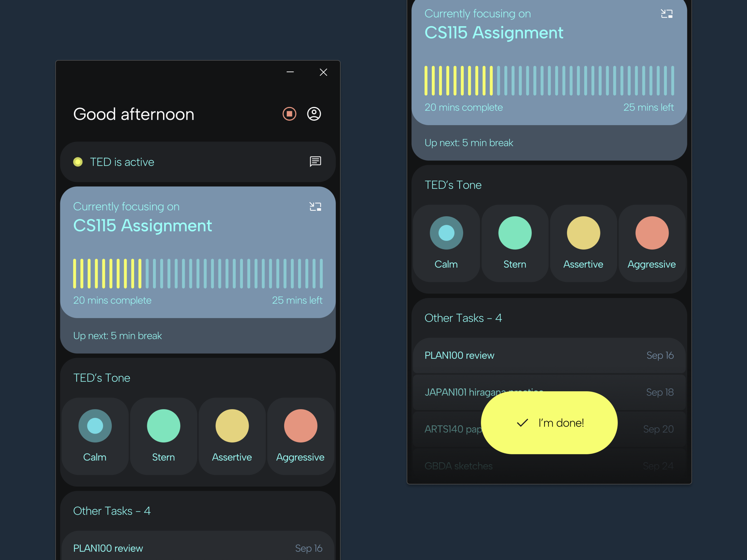Click the orange stop session icon
Image resolution: width=747 pixels, height=560 pixels.
click(x=289, y=114)
